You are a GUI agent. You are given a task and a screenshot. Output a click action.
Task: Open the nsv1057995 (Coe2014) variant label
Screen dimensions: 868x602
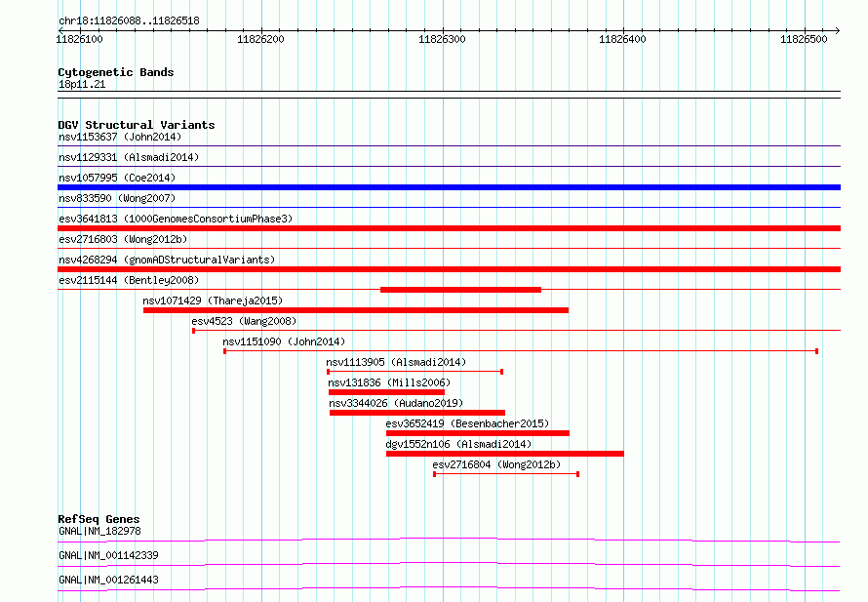(x=117, y=178)
